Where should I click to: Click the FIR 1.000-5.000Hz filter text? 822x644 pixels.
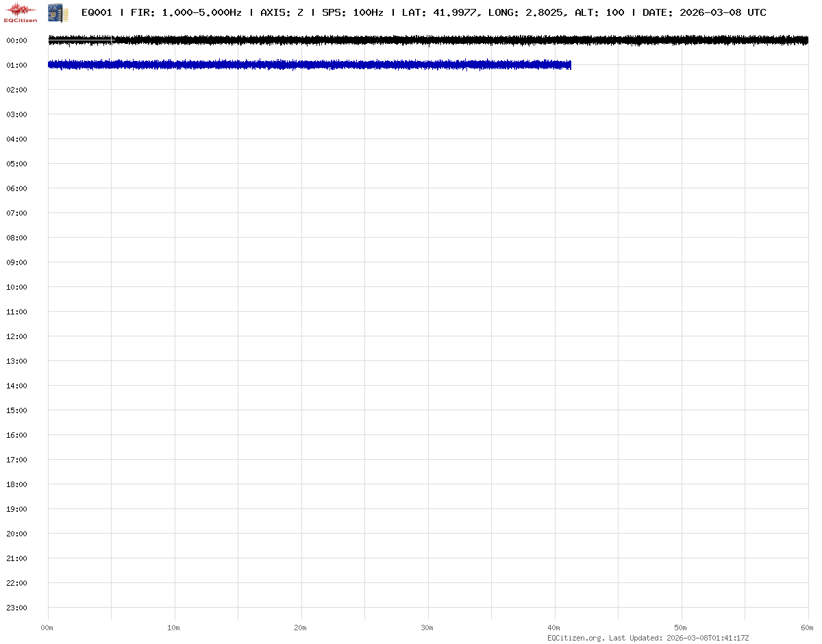point(185,12)
